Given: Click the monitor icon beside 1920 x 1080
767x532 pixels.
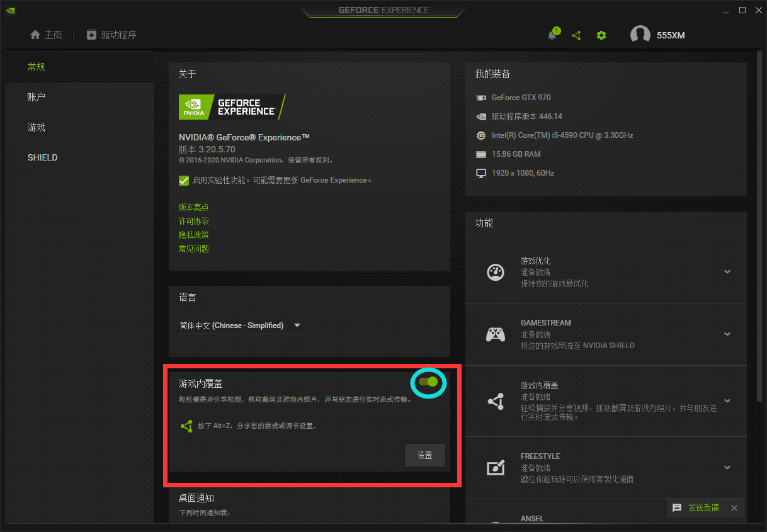Looking at the screenshot, I should coord(481,173).
